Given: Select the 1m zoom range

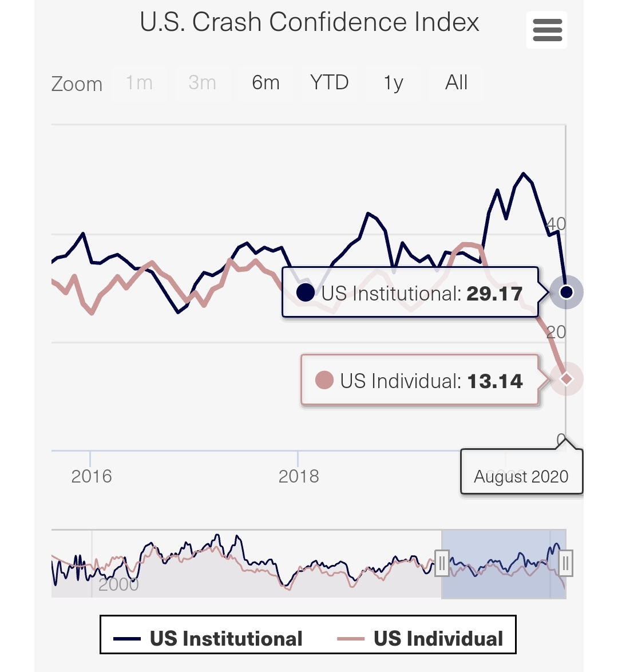Looking at the screenshot, I should click(139, 83).
